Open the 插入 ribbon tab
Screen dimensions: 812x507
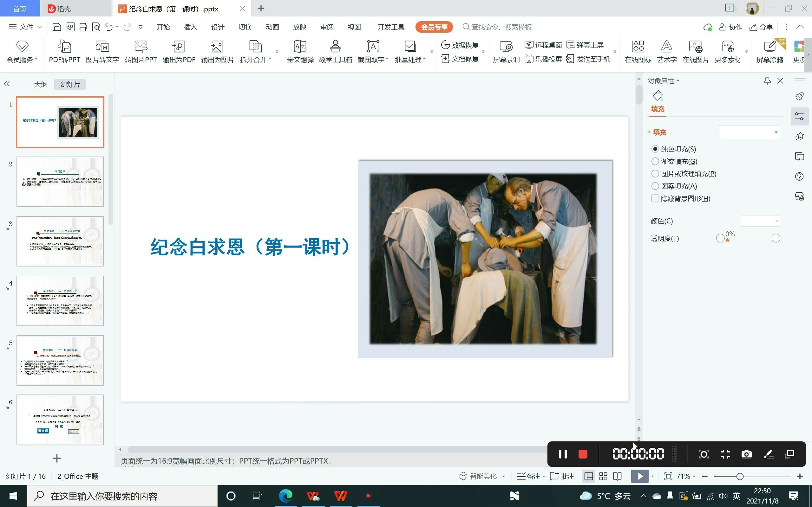coord(190,27)
